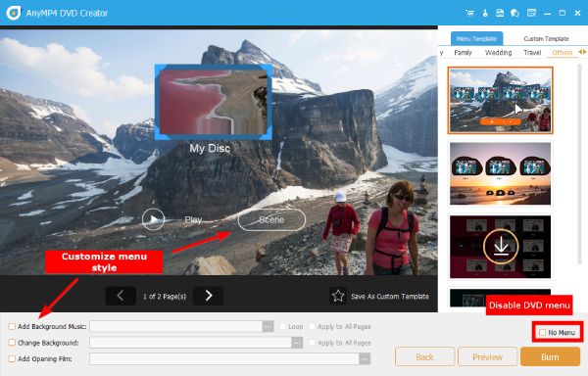Screen dimensions: 588x376
Task: Toggle the Loop checkbox
Action: coord(283,327)
